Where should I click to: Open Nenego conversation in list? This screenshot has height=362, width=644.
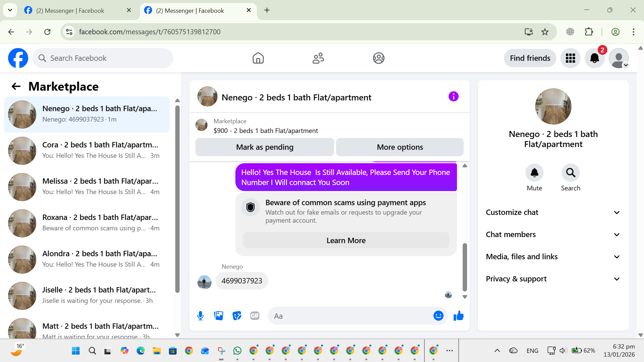coord(87,114)
